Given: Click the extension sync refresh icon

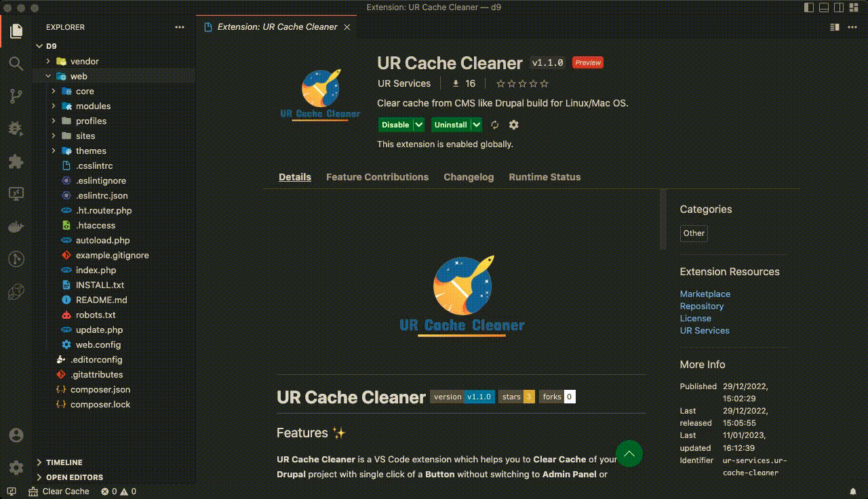Looking at the screenshot, I should (495, 125).
